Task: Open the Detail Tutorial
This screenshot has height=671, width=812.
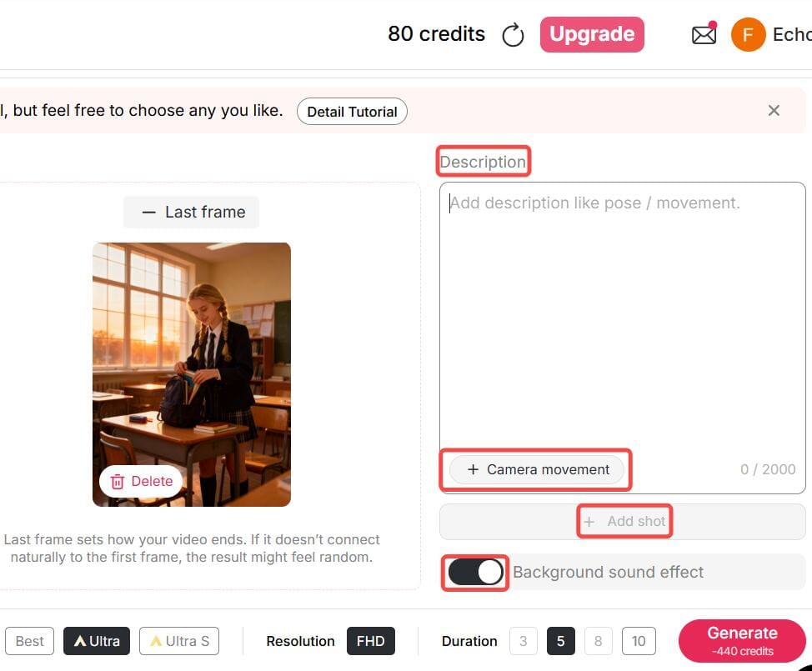Action: tap(352, 111)
